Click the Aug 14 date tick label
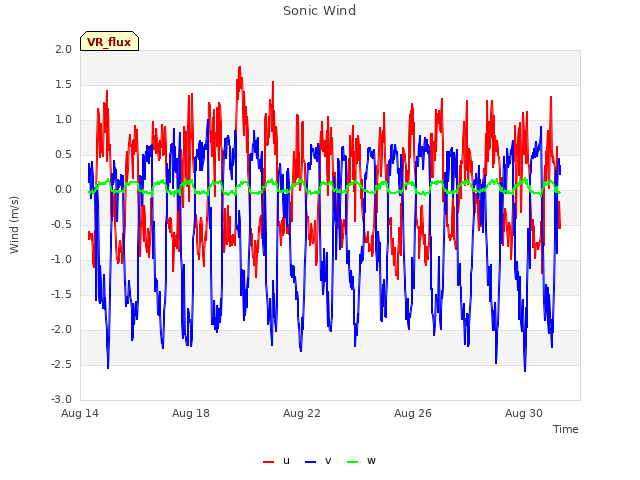This screenshot has width=640, height=480. click(x=80, y=413)
